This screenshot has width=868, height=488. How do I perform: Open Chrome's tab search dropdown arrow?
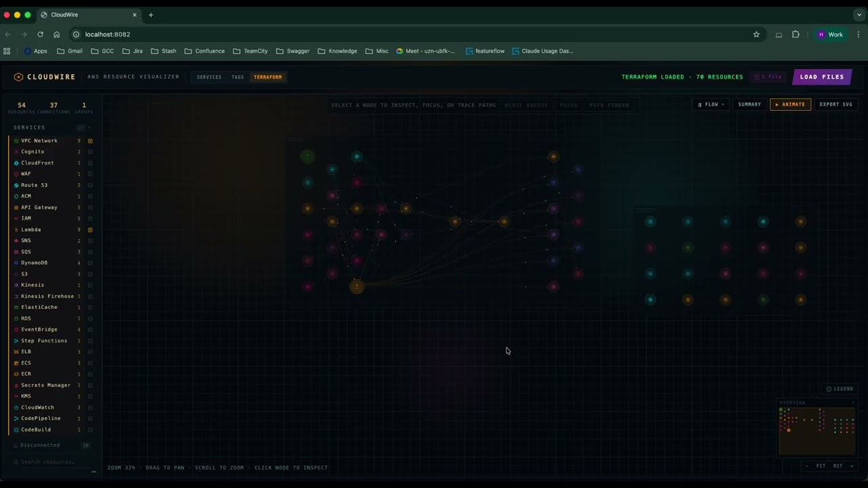(859, 14)
